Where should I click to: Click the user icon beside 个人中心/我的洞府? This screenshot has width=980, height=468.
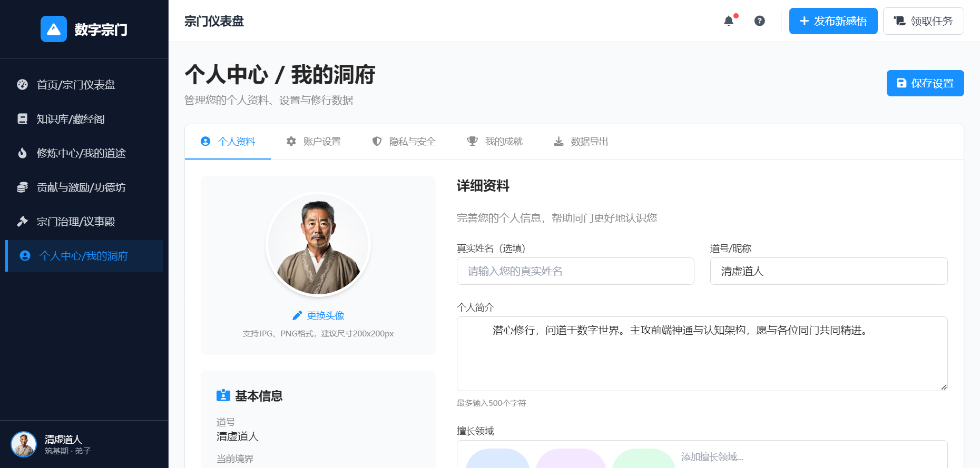tap(25, 255)
